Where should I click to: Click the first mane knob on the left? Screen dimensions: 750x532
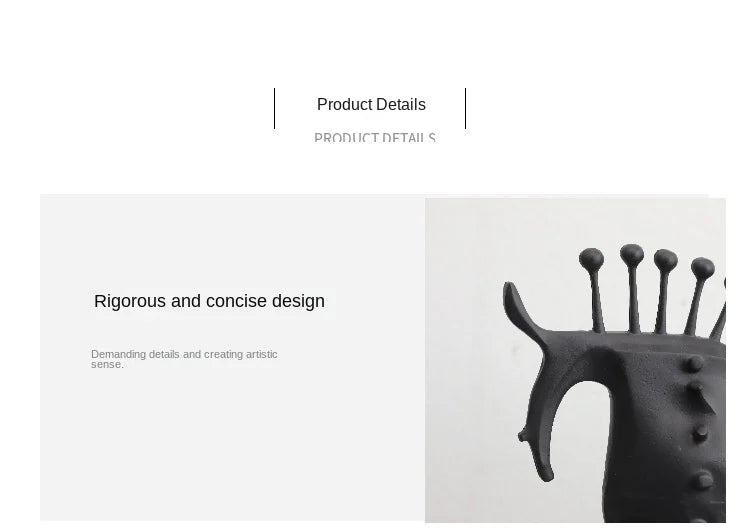(x=592, y=259)
